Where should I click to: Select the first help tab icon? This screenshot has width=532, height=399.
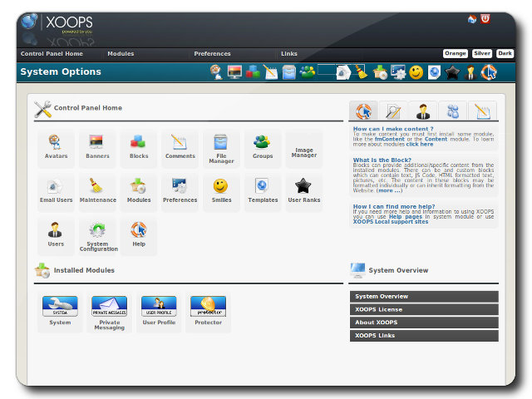[x=363, y=111]
